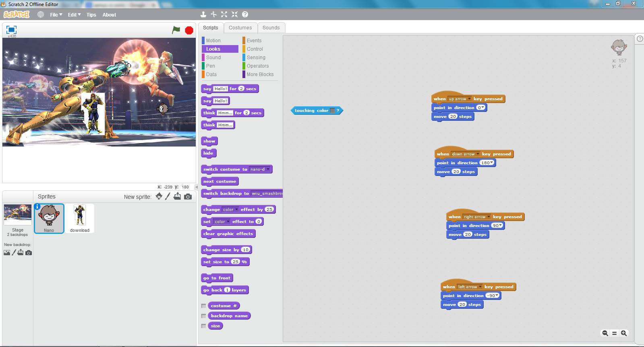Upload sprite from file
This screenshot has height=347, width=644.
pos(177,196)
